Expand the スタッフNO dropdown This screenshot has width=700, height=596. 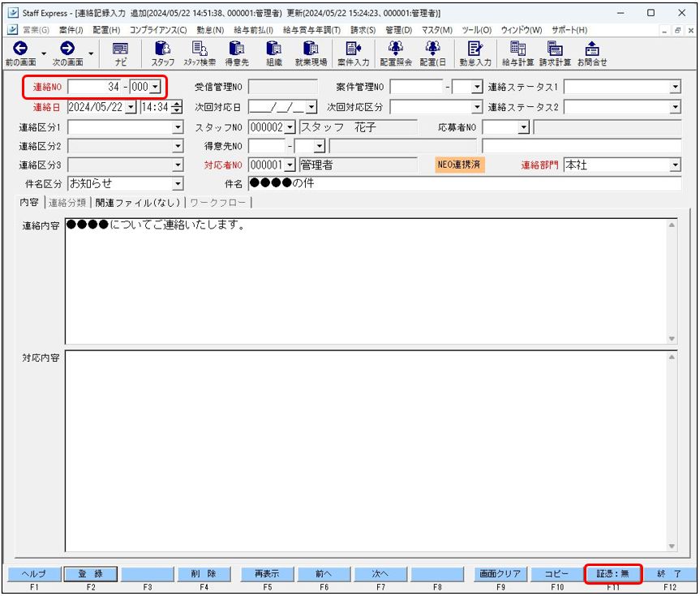tap(290, 127)
